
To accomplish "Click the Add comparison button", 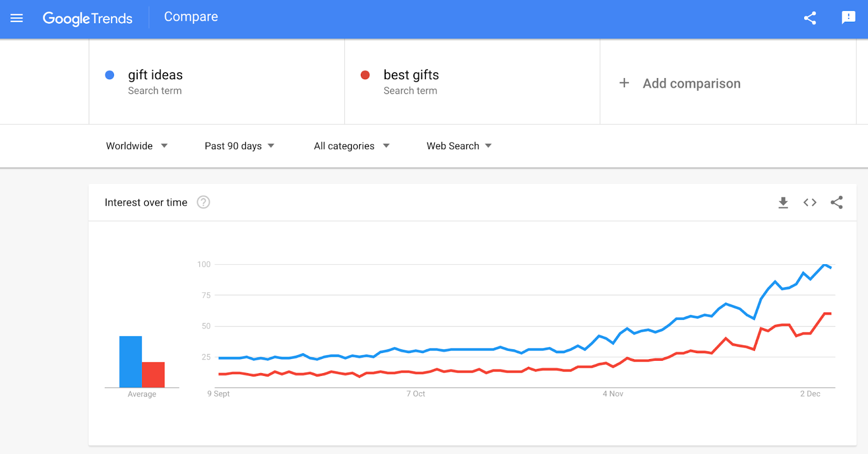I will pos(691,84).
